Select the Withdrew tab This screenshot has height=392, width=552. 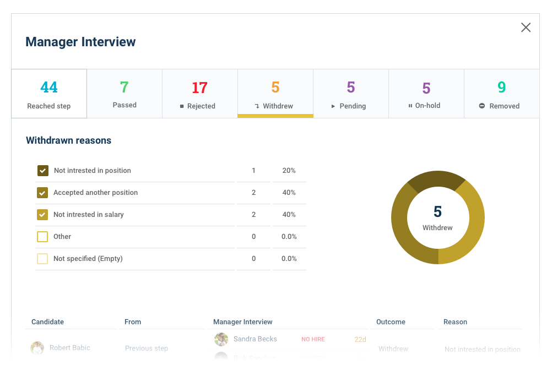(x=275, y=94)
